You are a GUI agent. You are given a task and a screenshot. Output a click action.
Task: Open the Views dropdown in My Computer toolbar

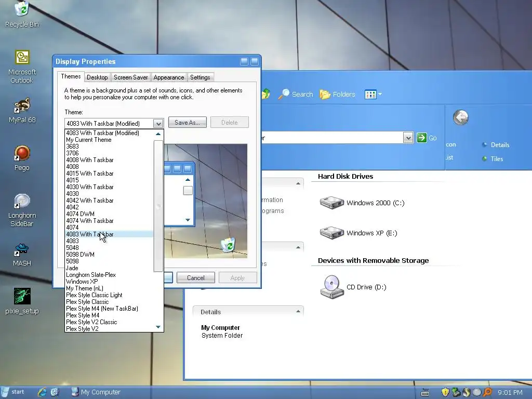[x=373, y=95]
